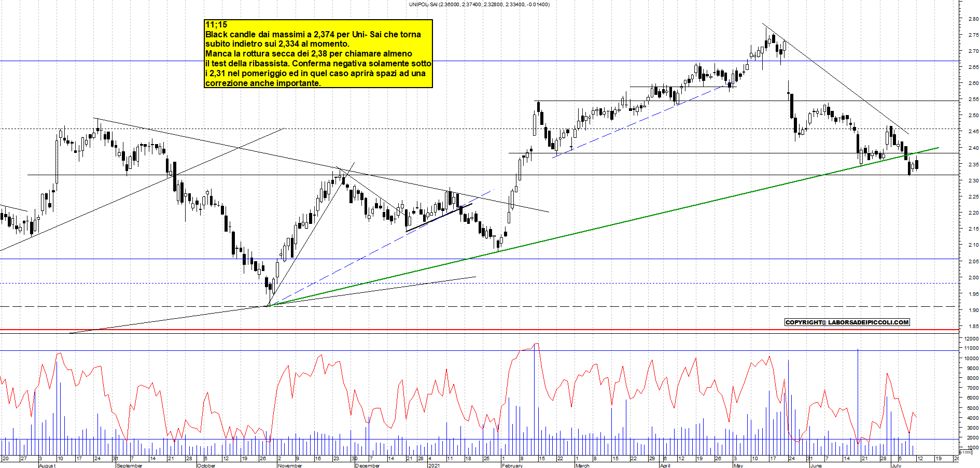Screen dimensions: 980x468
Task: Click the August month label on time axis
Action: coord(47,465)
